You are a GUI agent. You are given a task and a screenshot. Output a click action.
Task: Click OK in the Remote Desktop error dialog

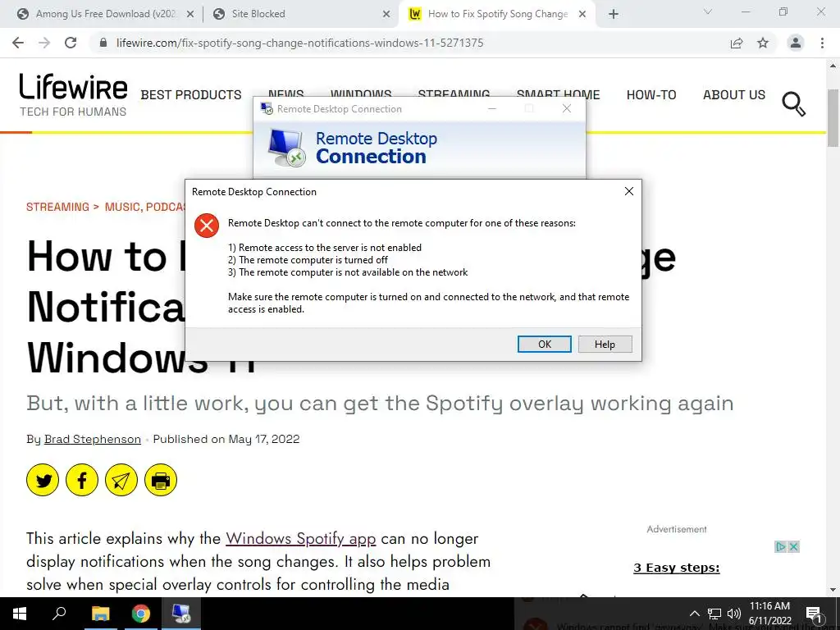point(545,344)
